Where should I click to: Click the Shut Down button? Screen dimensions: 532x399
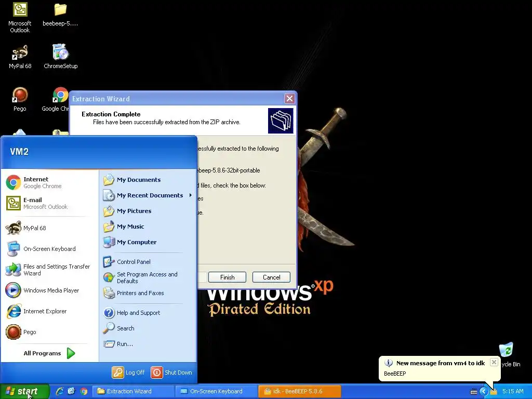point(171,373)
